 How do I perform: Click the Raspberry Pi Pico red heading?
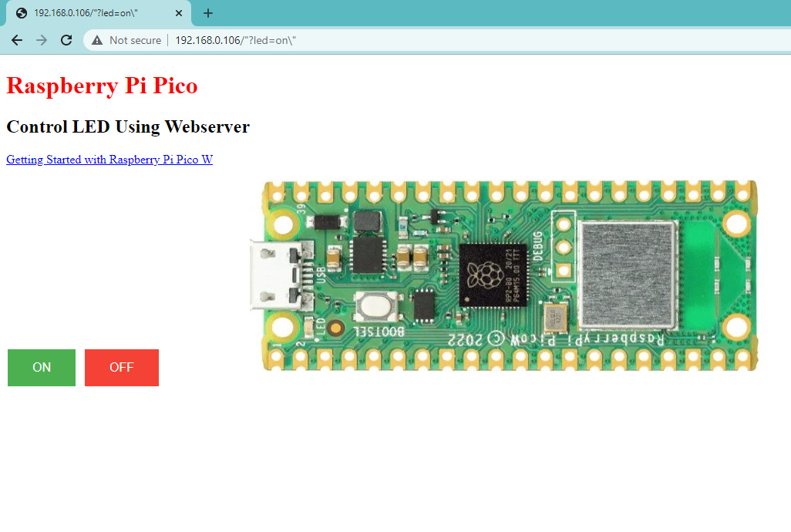(102, 86)
